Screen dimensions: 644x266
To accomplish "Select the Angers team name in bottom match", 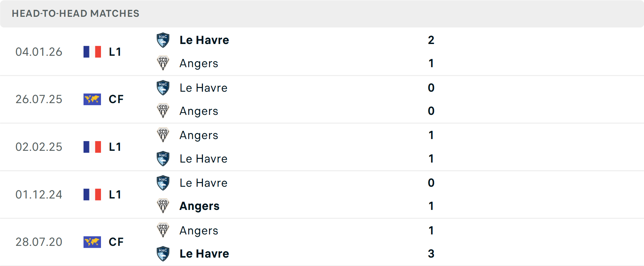I will (x=199, y=230).
